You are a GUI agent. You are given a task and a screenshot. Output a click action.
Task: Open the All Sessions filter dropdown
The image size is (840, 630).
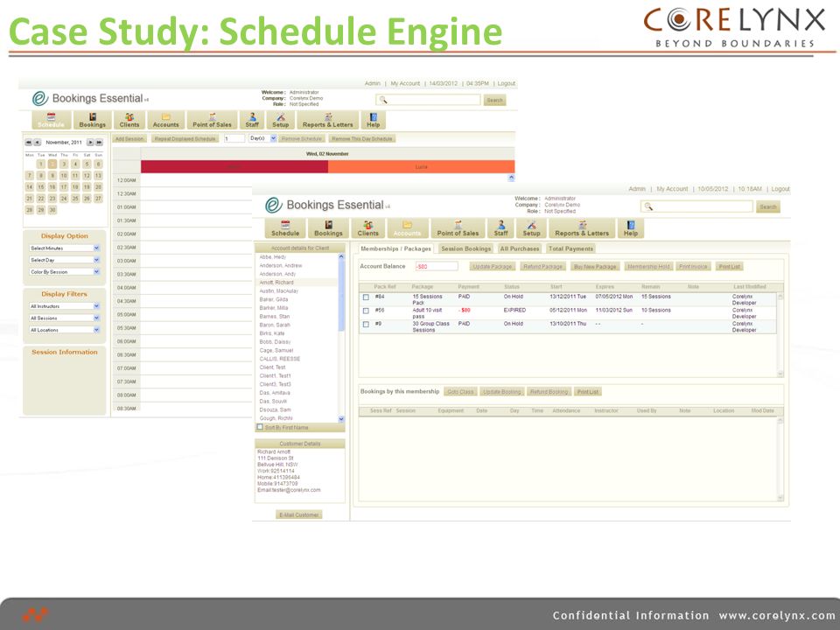pos(64,318)
